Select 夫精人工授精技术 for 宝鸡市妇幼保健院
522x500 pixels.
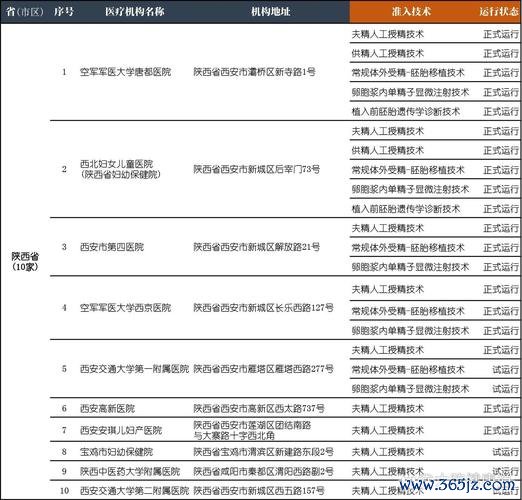point(388,452)
